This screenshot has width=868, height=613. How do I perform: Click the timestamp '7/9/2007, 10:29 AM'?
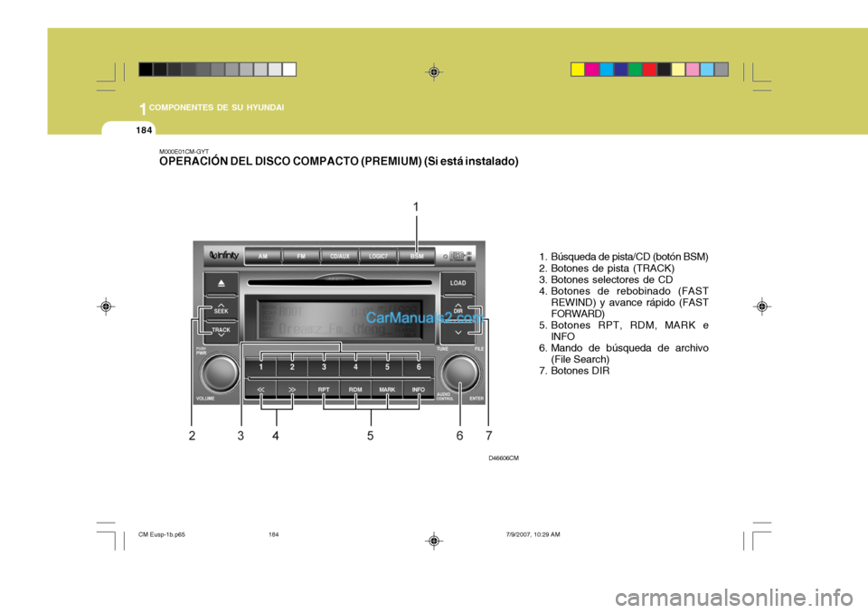coord(533,534)
